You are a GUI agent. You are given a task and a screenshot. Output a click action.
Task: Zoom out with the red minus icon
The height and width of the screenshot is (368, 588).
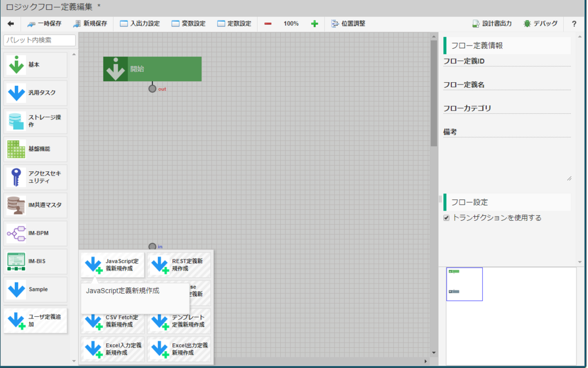[x=268, y=24]
